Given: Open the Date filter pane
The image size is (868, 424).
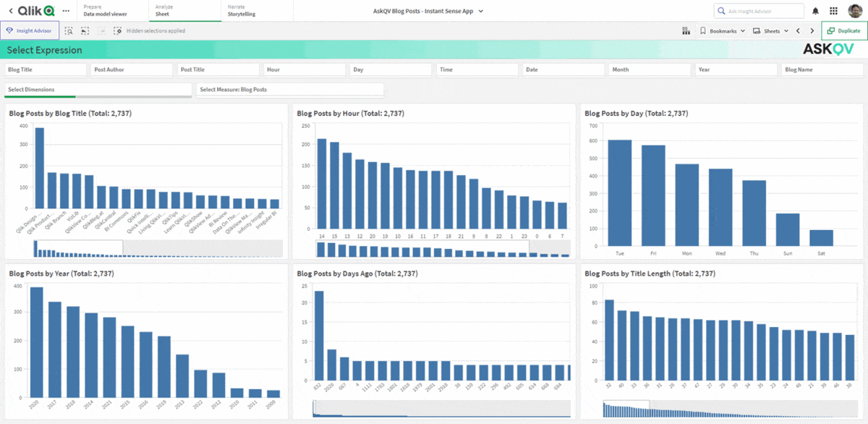Looking at the screenshot, I should pos(563,69).
